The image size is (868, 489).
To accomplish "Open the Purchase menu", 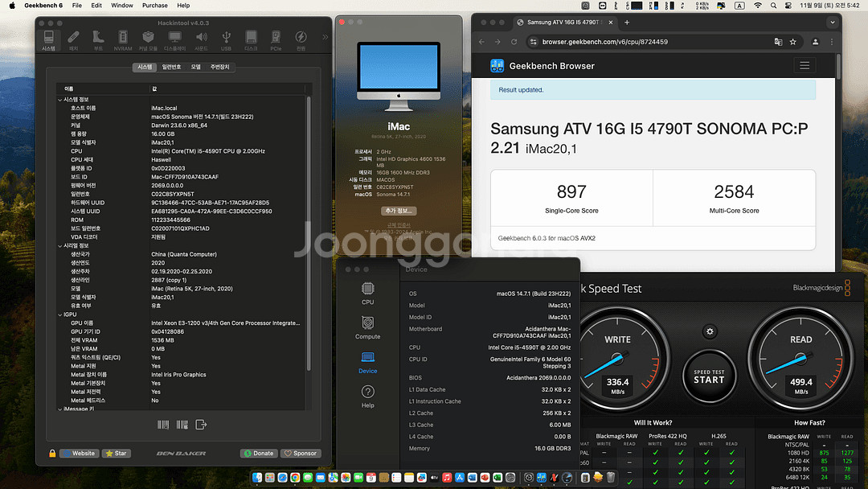I will pyautogui.click(x=155, y=6).
